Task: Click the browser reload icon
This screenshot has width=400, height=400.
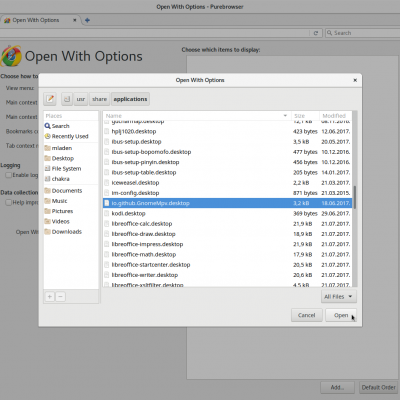Action: pyautogui.click(x=316, y=33)
